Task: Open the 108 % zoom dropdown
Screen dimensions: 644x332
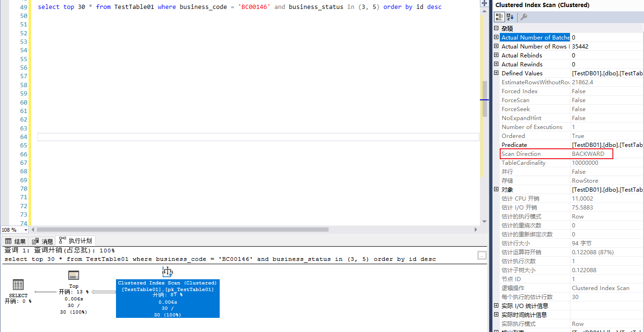Action: (25, 230)
